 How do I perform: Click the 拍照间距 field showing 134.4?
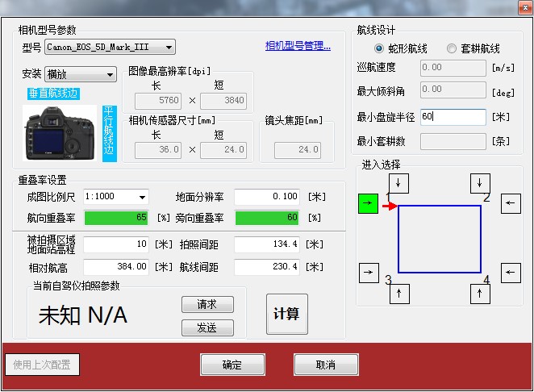[x=267, y=244]
